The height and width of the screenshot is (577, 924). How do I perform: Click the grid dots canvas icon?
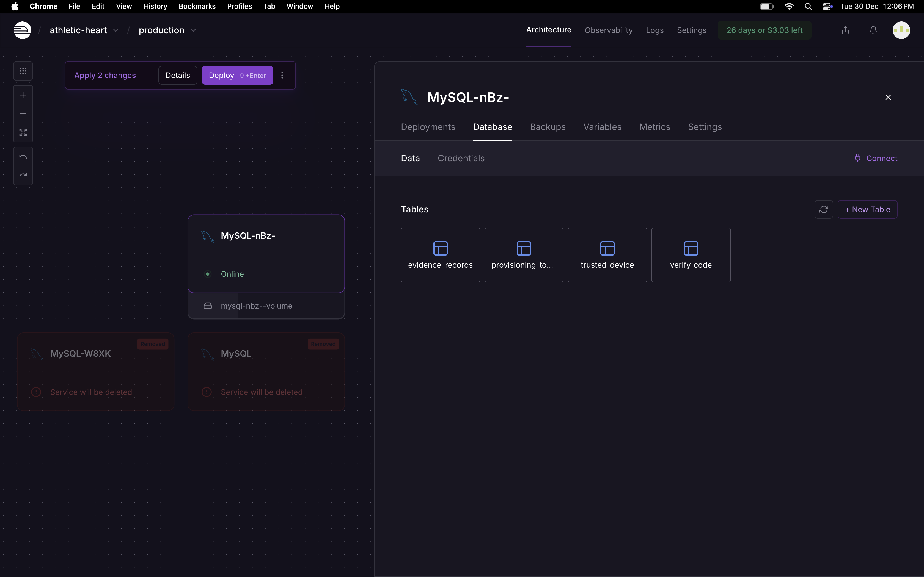(x=23, y=71)
